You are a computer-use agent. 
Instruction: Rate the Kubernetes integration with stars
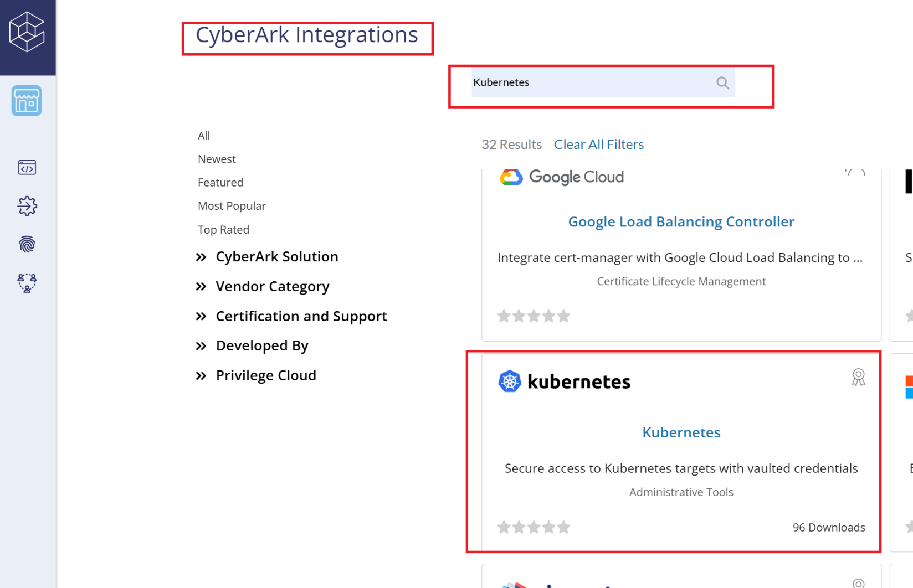(x=534, y=527)
